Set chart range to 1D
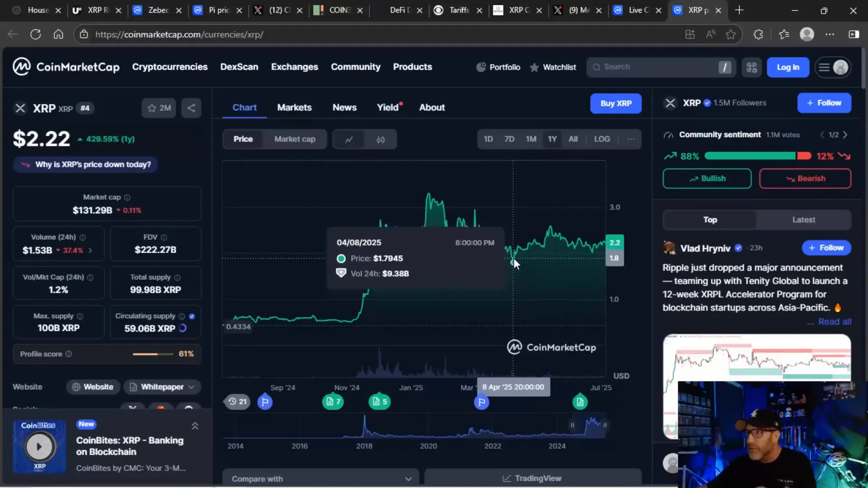The height and width of the screenshot is (488, 868). tap(488, 139)
